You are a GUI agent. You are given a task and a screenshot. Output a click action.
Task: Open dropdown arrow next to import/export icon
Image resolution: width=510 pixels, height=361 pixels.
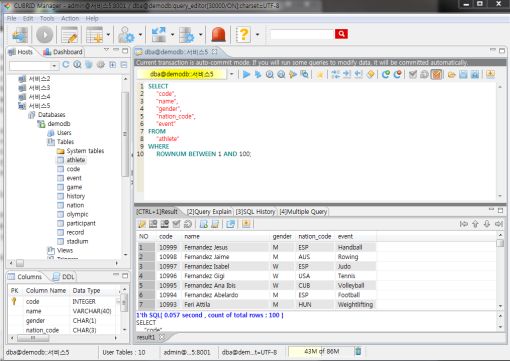pos(172,34)
